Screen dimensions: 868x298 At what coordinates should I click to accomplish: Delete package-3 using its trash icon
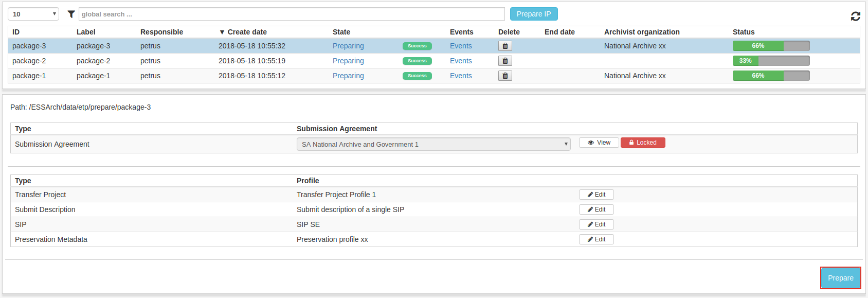(505, 46)
